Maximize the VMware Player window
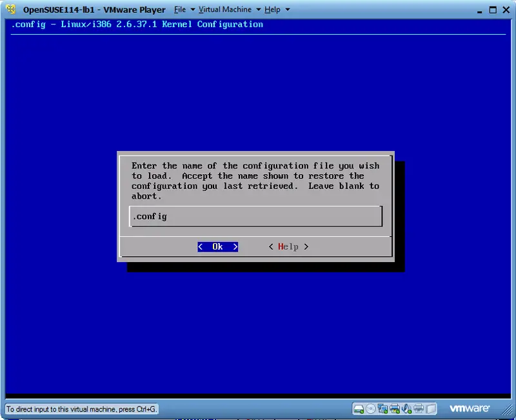Image resolution: width=516 pixels, height=420 pixels. [x=493, y=10]
